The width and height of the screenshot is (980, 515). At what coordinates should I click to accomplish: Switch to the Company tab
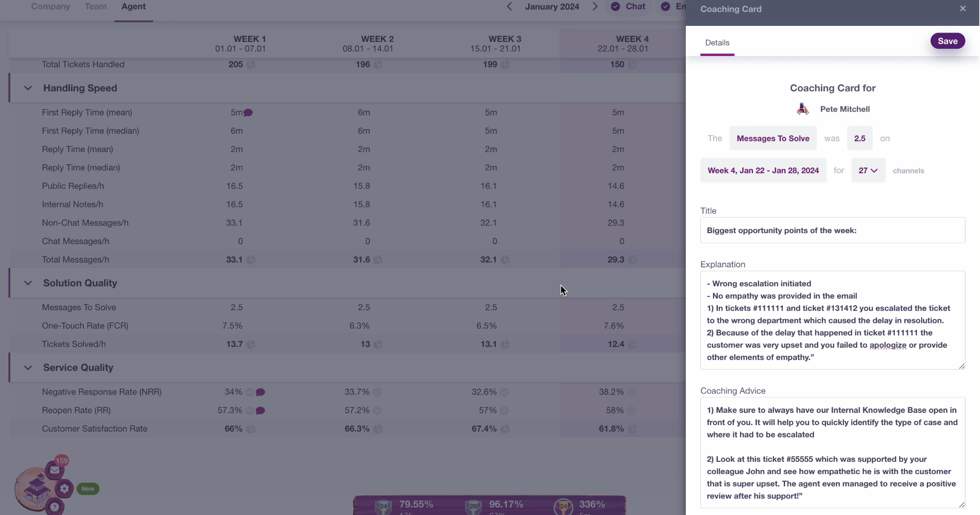[50, 7]
